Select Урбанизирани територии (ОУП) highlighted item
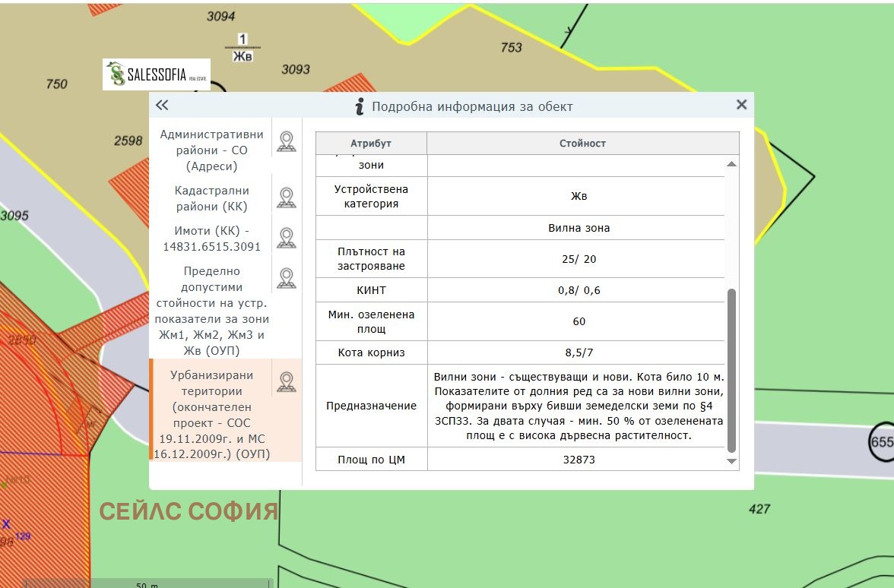Image resolution: width=894 pixels, height=588 pixels. (211, 414)
